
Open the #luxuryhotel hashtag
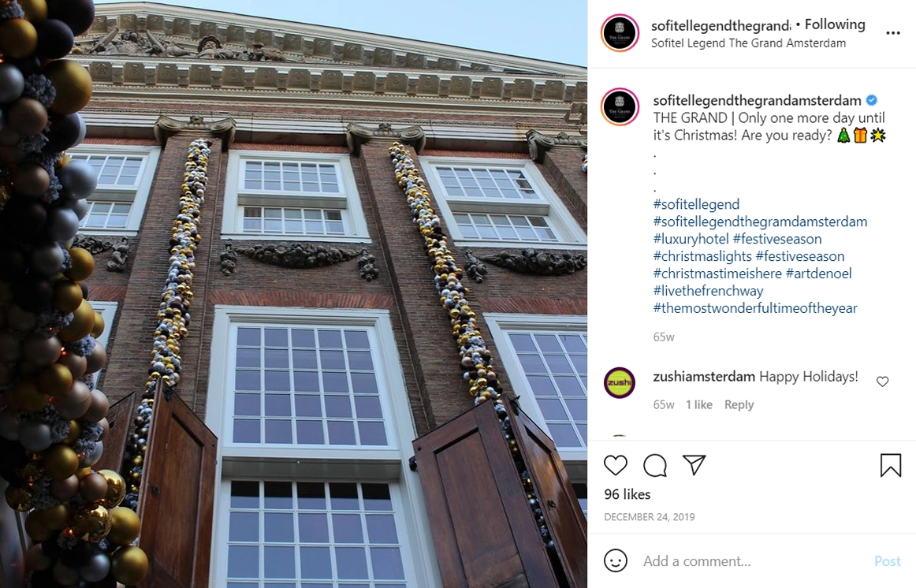(x=691, y=239)
